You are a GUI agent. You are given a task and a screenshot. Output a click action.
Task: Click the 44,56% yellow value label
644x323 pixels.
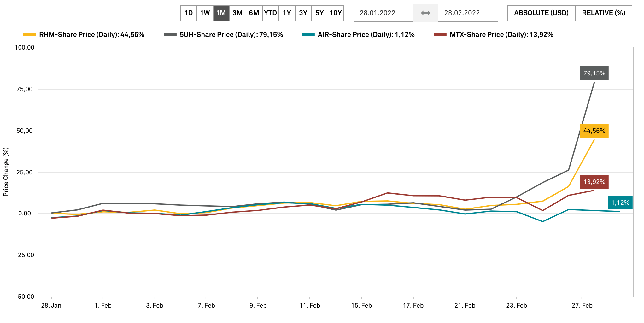click(x=594, y=131)
